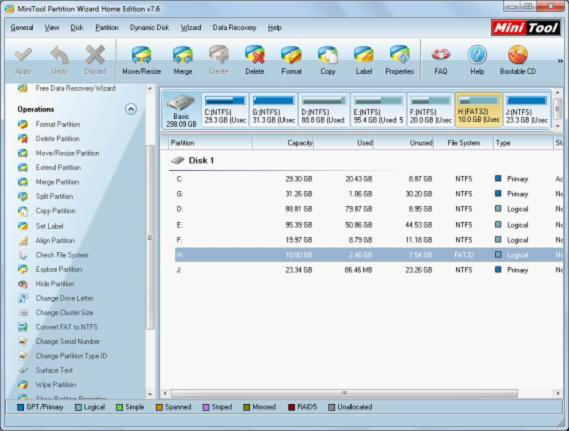Viewport: 569px width, 431px height.
Task: Choose Change Partition Type ID operation
Action: point(71,356)
